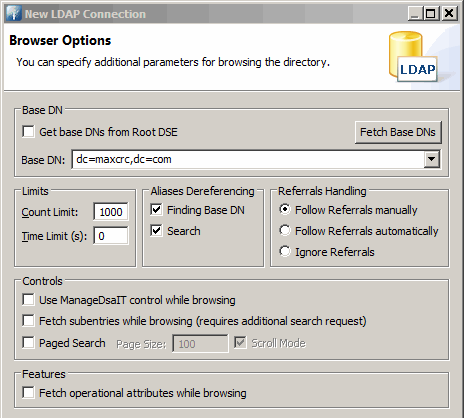Enable Use ManageDsaIT control while browsing
This screenshot has height=418, width=464.
[28, 299]
